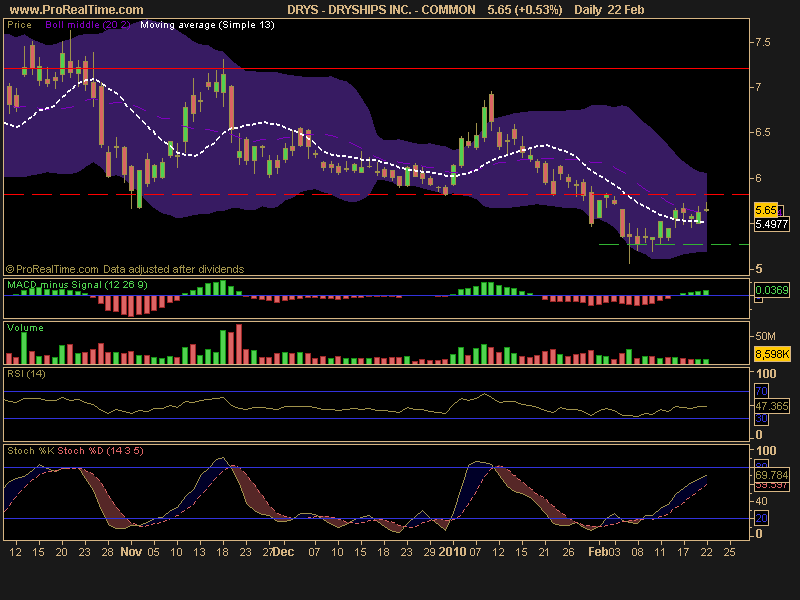Click the 20 date label on time axis
The width and height of the screenshot is (800, 600).
pos(61,552)
